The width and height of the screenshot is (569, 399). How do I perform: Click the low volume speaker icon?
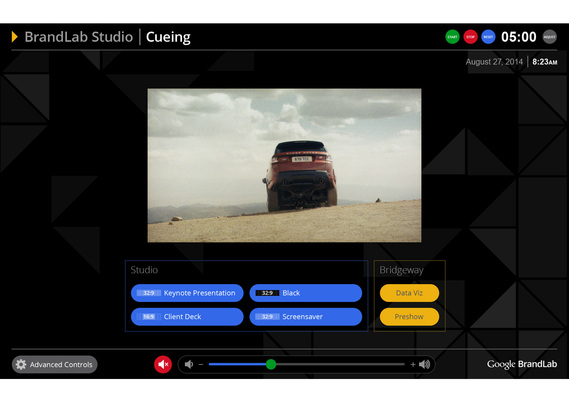[x=189, y=364]
